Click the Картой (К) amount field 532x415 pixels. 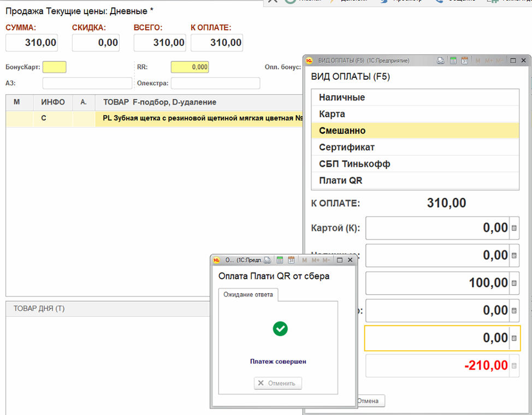[437, 229]
